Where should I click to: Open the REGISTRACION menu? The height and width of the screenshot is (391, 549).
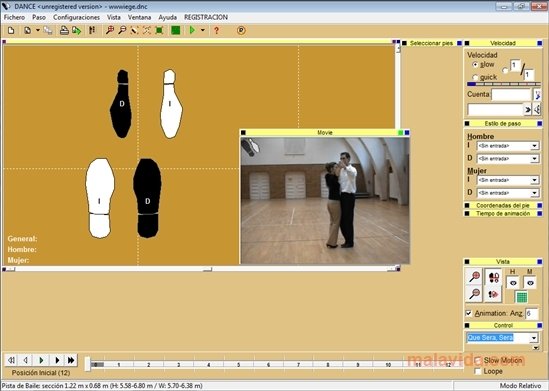pyautogui.click(x=206, y=17)
